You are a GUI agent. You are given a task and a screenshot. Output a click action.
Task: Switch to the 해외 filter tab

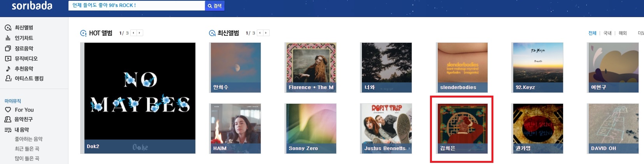pyautogui.click(x=623, y=33)
